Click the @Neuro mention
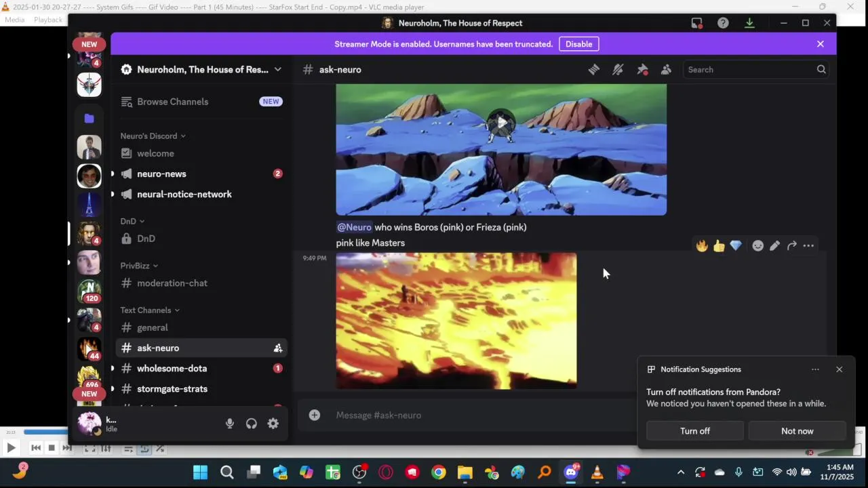This screenshot has height=488, width=868. point(354,227)
